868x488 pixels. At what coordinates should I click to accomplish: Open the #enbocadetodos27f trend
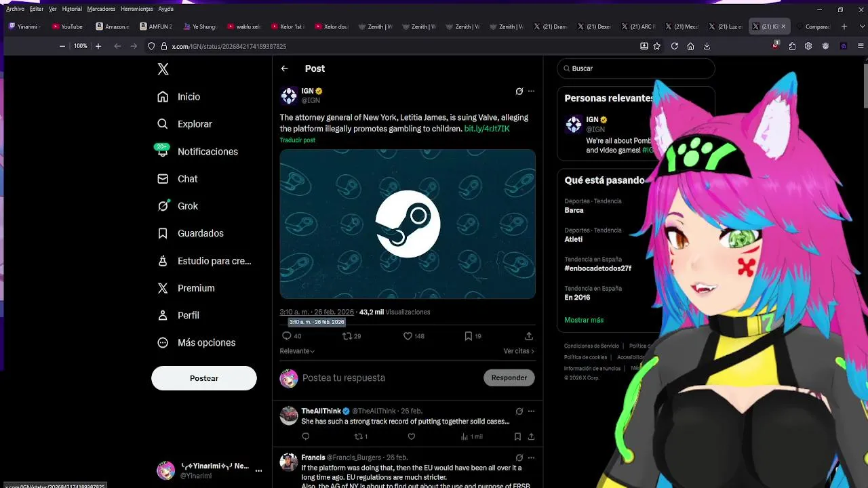597,268
